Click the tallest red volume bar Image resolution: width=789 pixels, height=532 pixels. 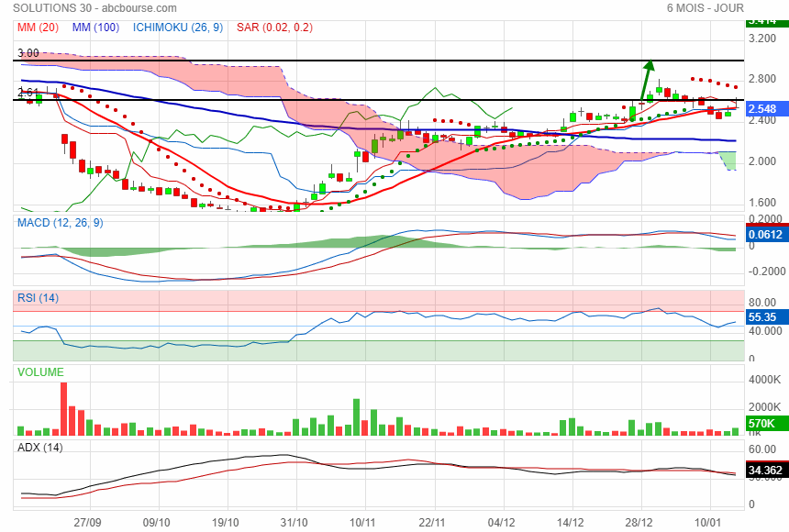pos(64,409)
